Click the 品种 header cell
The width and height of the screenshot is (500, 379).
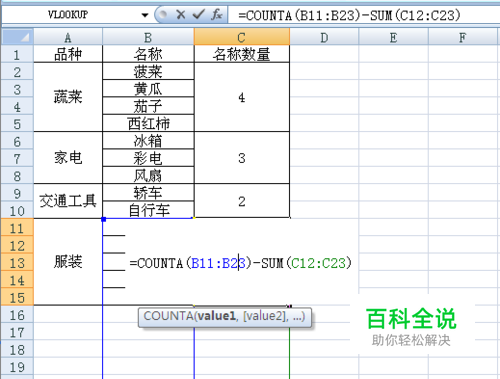coord(68,54)
